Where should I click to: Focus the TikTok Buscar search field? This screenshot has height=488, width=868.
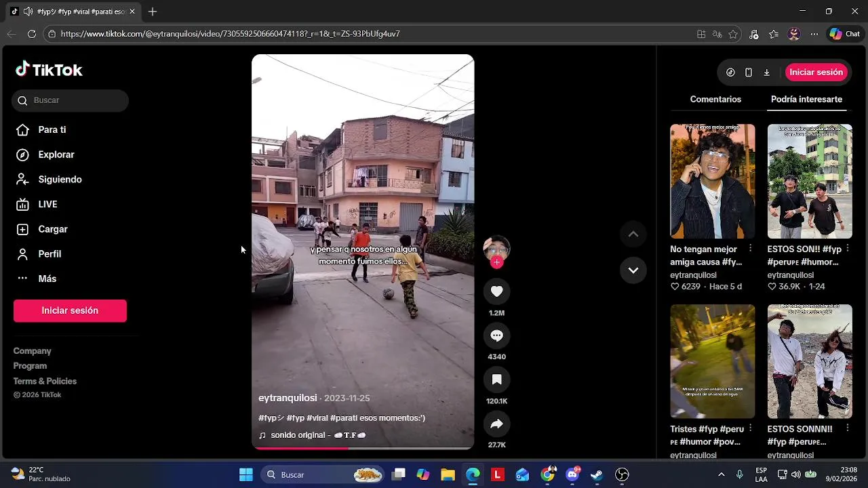[x=70, y=100]
